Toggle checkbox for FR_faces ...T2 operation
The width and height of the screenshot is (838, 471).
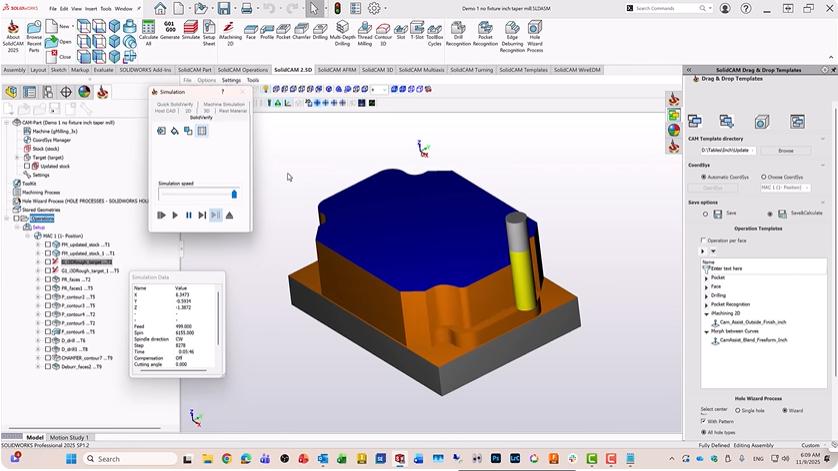pos(48,279)
